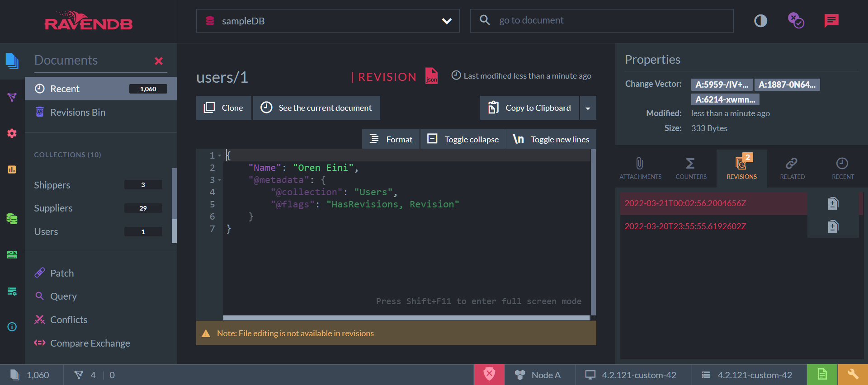Select Recent documents in the sidebar

(x=101, y=89)
